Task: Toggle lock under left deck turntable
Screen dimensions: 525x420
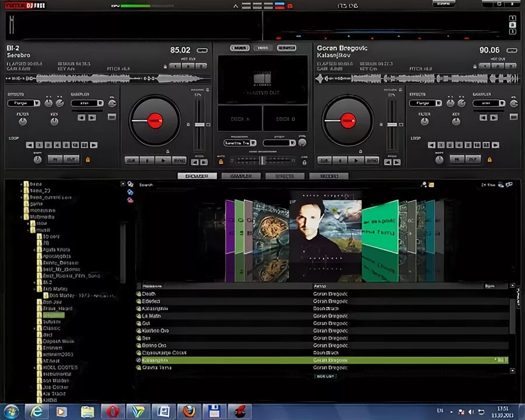Action: click(x=168, y=152)
